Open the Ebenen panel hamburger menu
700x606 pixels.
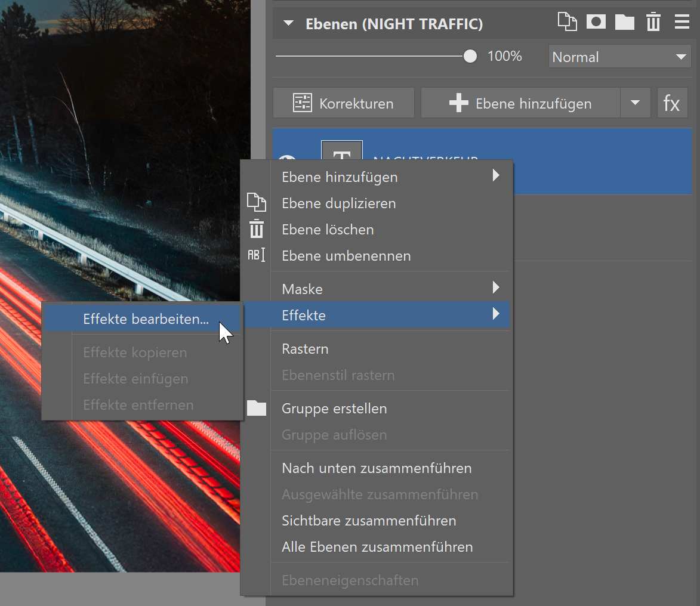pyautogui.click(x=682, y=23)
